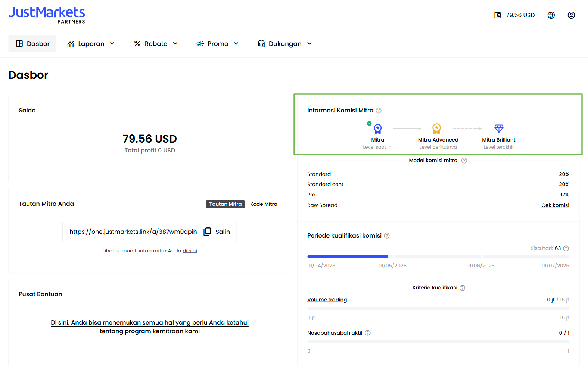Open the Dukungan menu

point(285,44)
